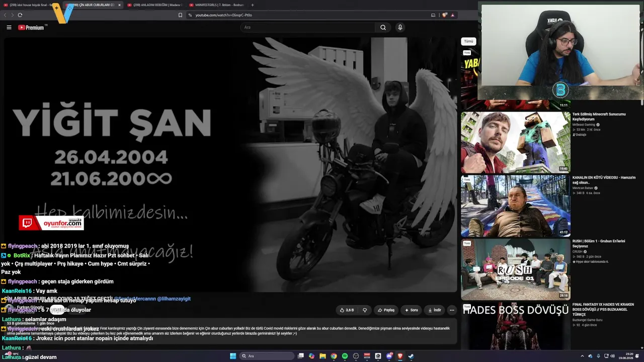Select the ÇİN ABUR CUBURLARI tab
Image resolution: width=644 pixels, height=362 pixels.
tap(93, 5)
